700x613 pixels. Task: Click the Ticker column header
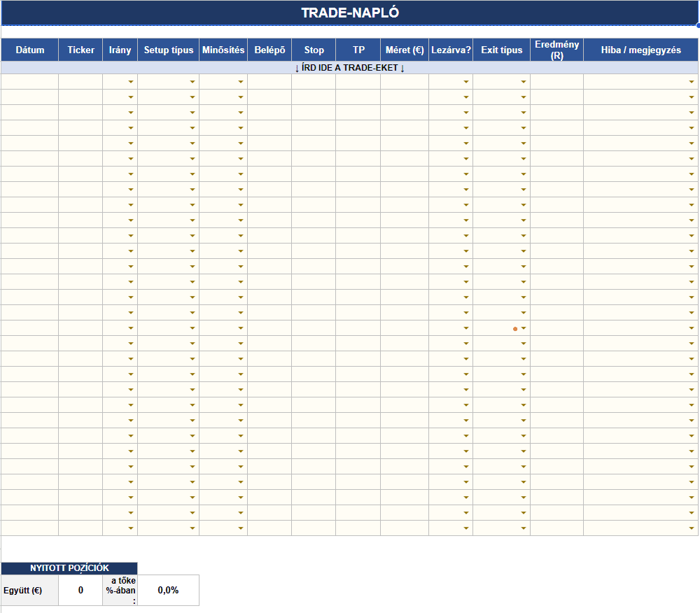pyautogui.click(x=80, y=50)
